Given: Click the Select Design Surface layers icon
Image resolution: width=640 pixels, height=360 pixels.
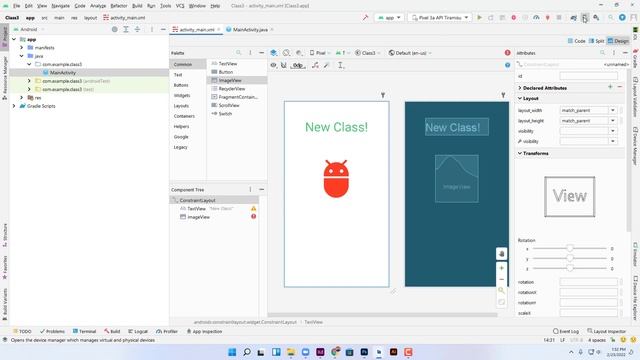Looking at the screenshot, I should coord(274,53).
